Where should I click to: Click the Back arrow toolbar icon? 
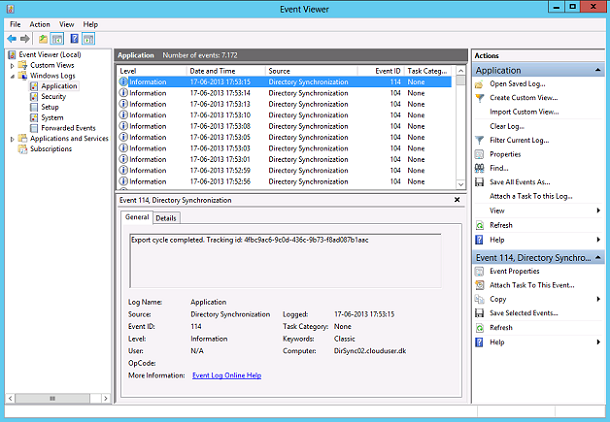pyautogui.click(x=12, y=39)
